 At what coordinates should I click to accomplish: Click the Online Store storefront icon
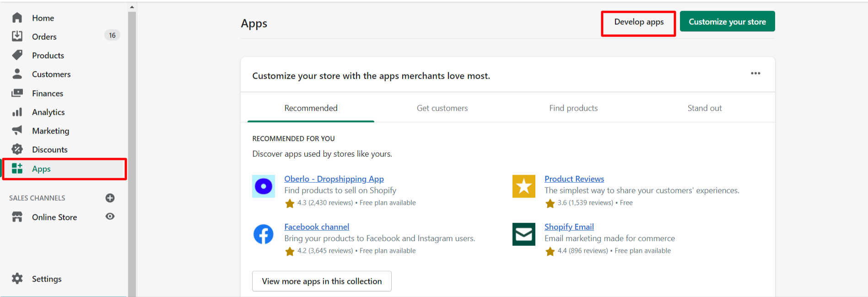[x=17, y=217]
